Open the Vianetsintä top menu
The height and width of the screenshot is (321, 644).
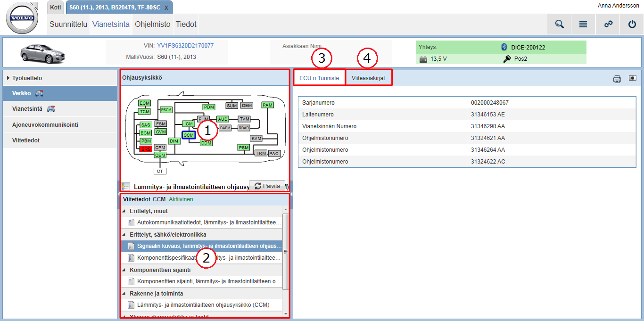click(111, 24)
